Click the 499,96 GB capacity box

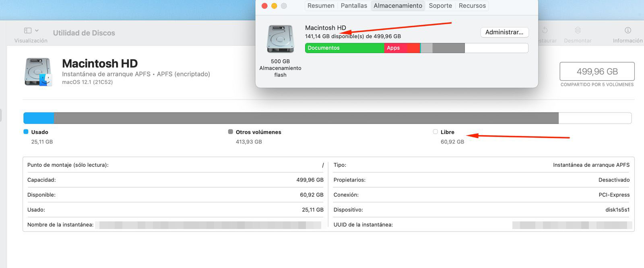(597, 72)
